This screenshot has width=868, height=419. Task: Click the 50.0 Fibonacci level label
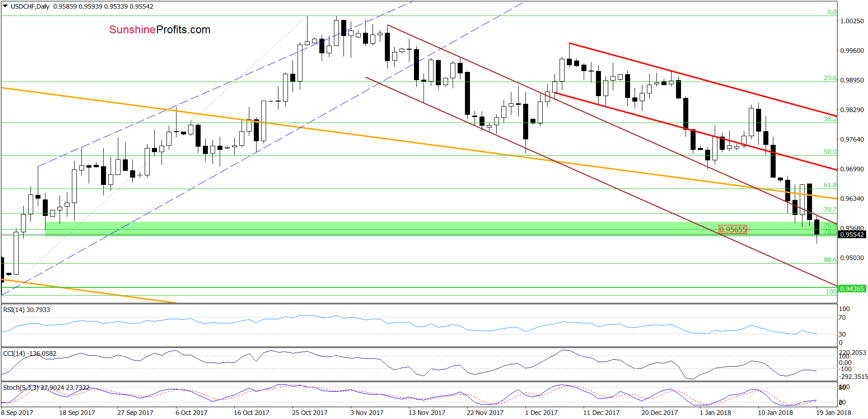point(830,152)
